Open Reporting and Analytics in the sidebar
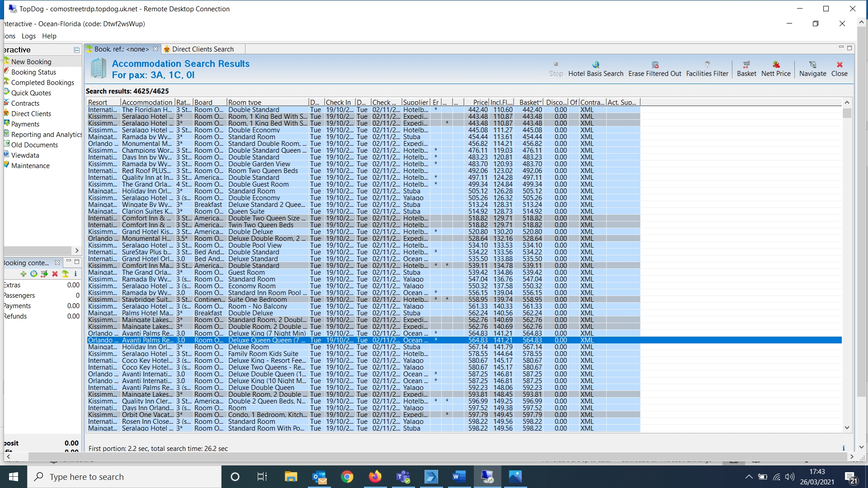 point(46,135)
